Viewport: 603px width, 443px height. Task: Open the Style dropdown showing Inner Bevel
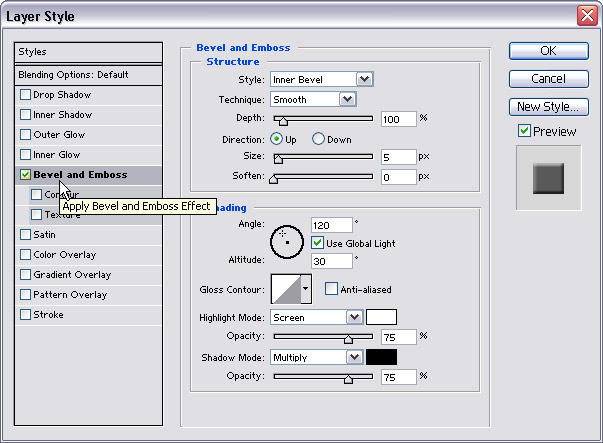[321, 79]
